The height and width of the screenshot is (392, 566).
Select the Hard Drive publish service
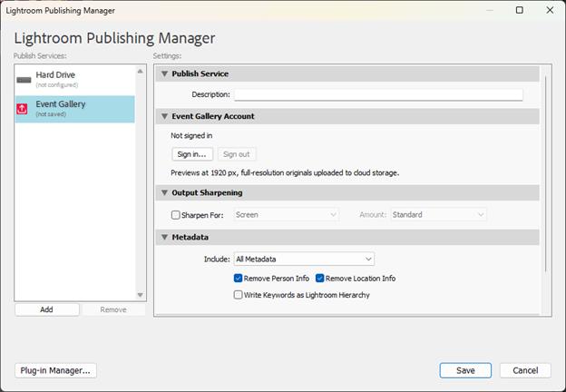[x=74, y=80]
